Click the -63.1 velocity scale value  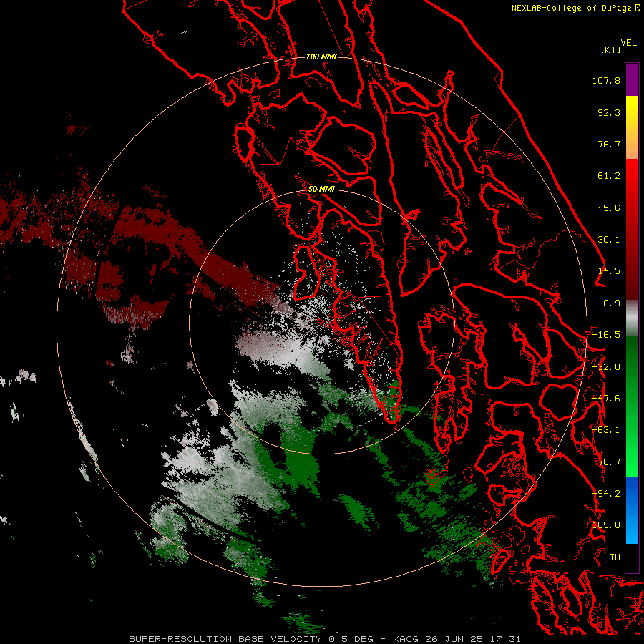(606, 430)
